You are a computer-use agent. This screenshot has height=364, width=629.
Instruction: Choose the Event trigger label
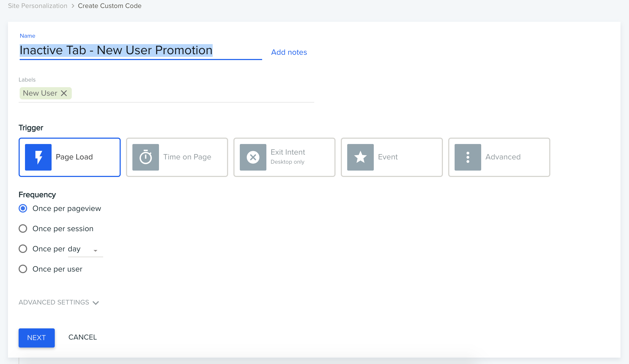point(388,157)
